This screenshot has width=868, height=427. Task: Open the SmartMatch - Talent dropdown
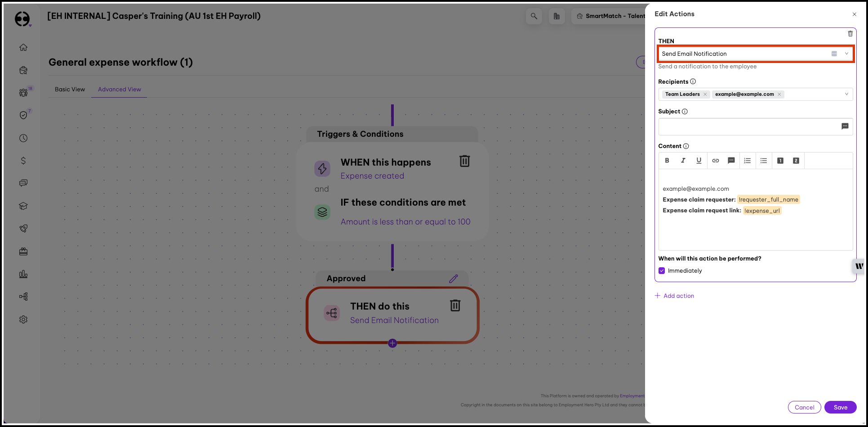click(x=611, y=16)
